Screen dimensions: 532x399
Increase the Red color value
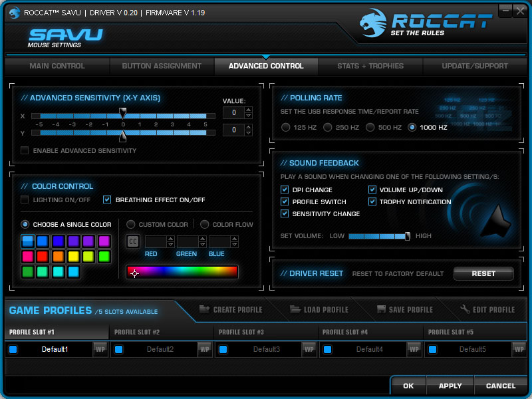click(x=171, y=239)
